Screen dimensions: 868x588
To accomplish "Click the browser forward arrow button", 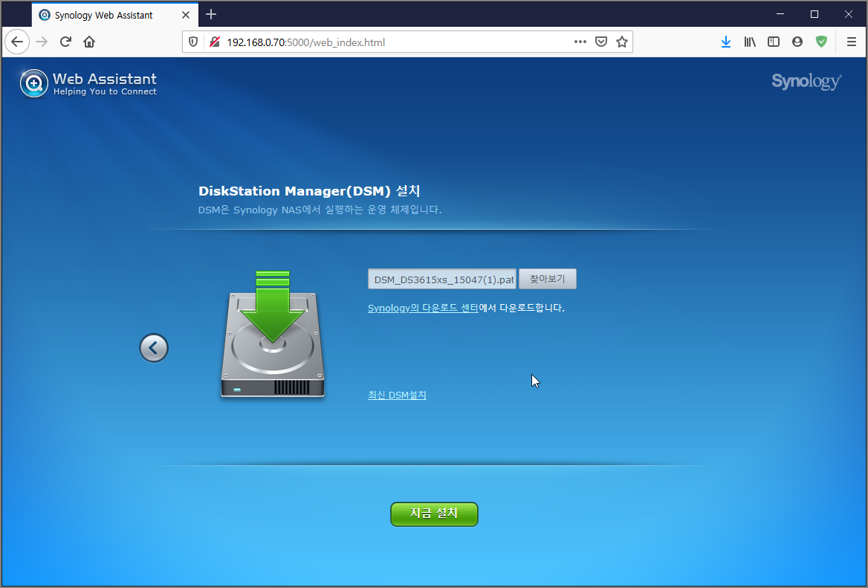I will click(x=42, y=42).
